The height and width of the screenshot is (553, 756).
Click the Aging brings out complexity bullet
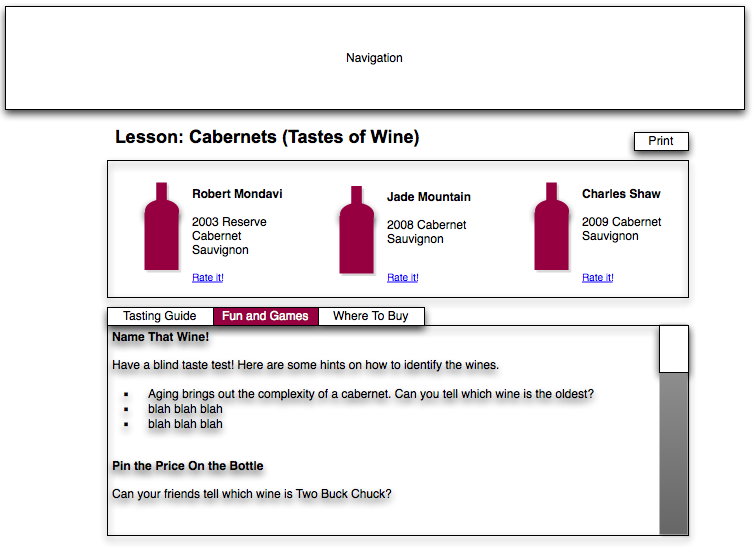pyautogui.click(x=371, y=394)
